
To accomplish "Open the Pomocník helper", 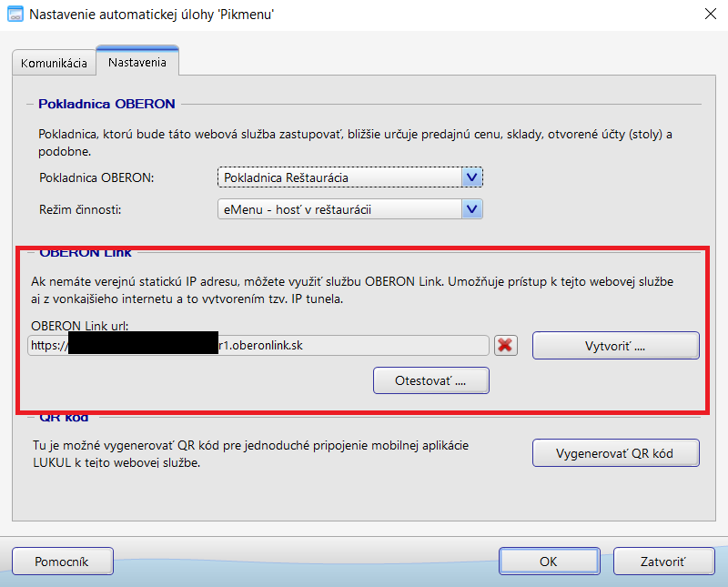I will pos(63,562).
